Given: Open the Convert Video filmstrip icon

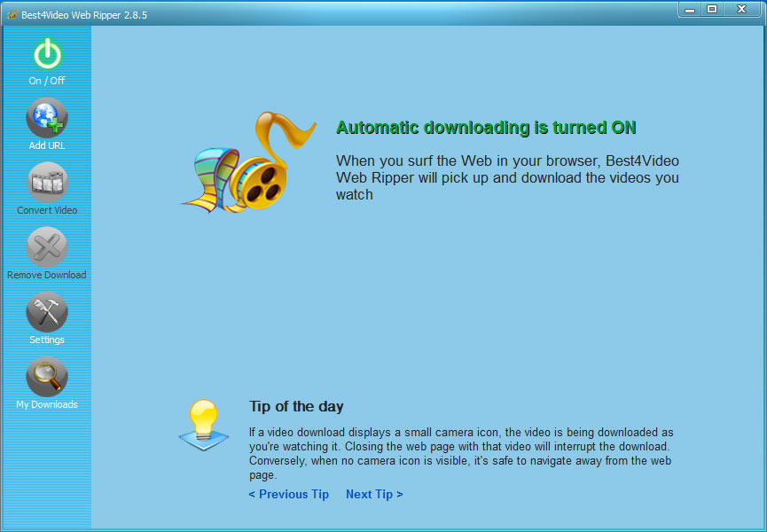Looking at the screenshot, I should point(47,182).
